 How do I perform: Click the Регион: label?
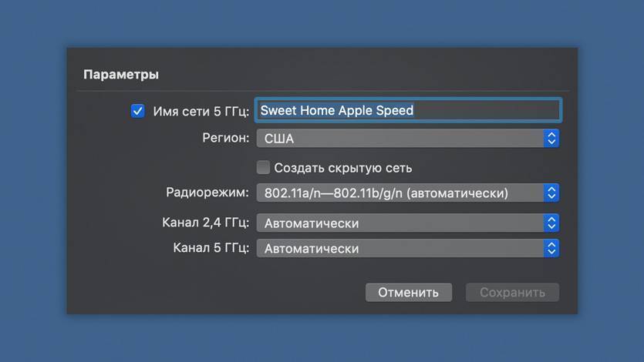[225, 138]
